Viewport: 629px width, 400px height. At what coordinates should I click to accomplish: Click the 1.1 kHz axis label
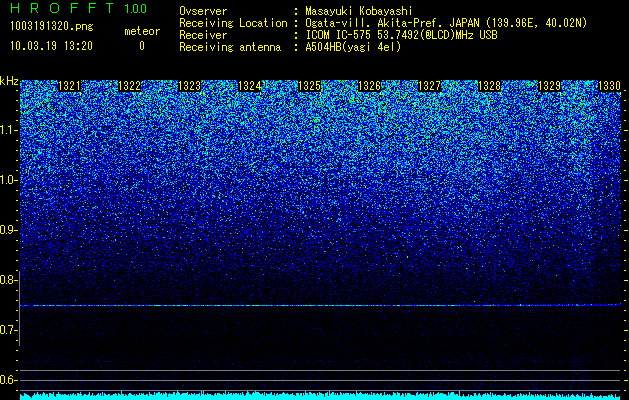[x=8, y=130]
